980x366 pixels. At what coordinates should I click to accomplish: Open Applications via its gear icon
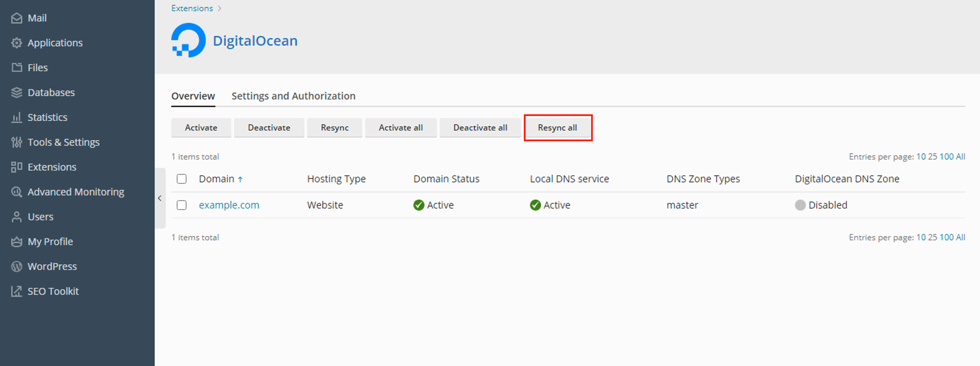(x=16, y=43)
